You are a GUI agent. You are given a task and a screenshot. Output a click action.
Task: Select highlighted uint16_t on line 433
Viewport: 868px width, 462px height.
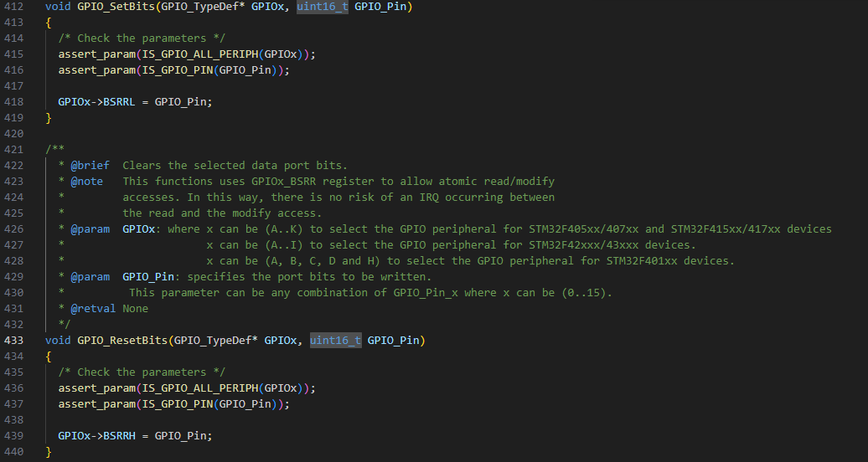coord(335,341)
